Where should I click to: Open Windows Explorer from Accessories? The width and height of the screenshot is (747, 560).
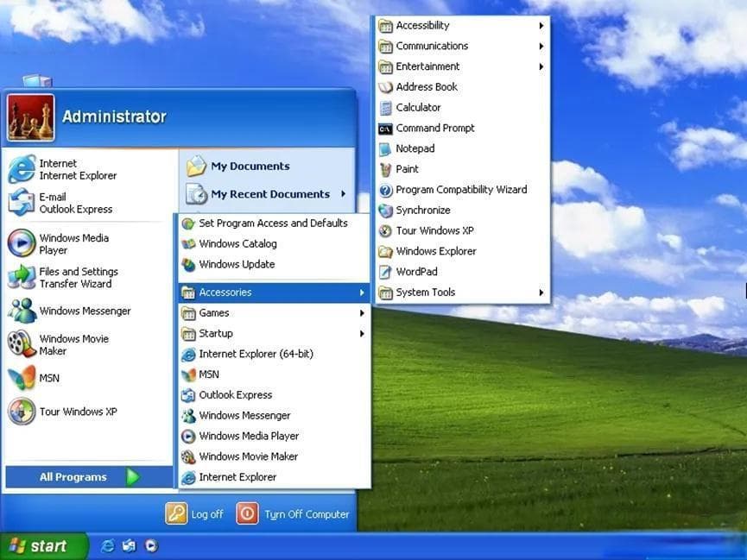(463, 251)
